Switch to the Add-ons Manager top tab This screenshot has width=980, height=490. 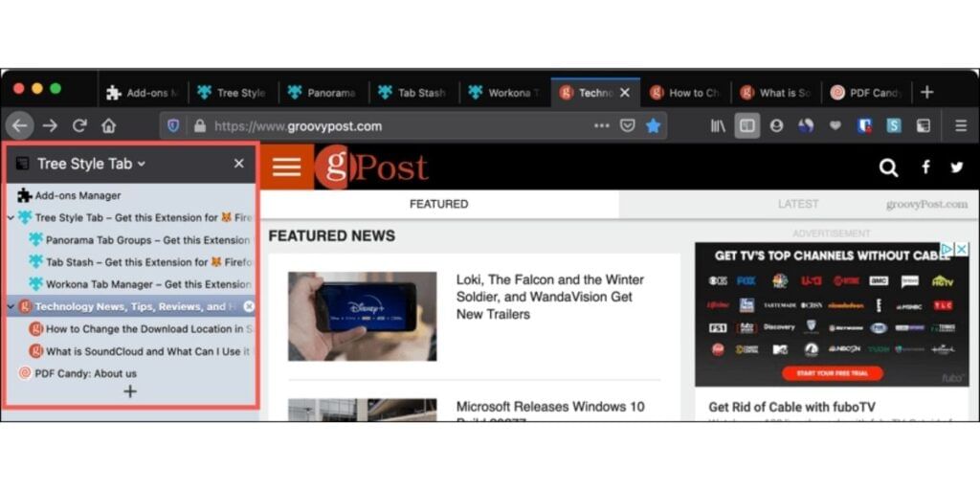(144, 93)
